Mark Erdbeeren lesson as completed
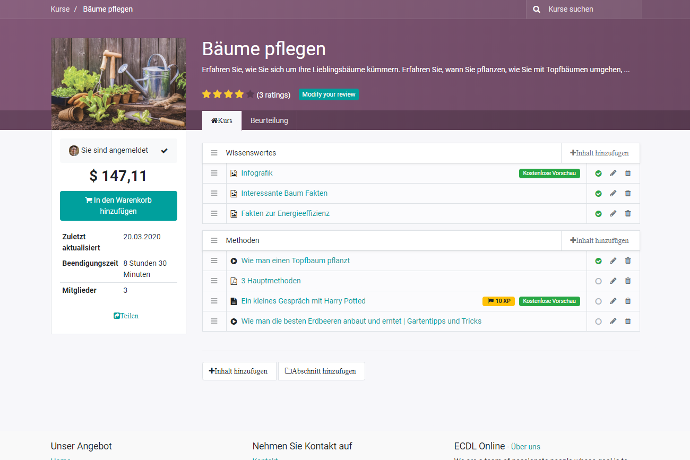 (598, 322)
